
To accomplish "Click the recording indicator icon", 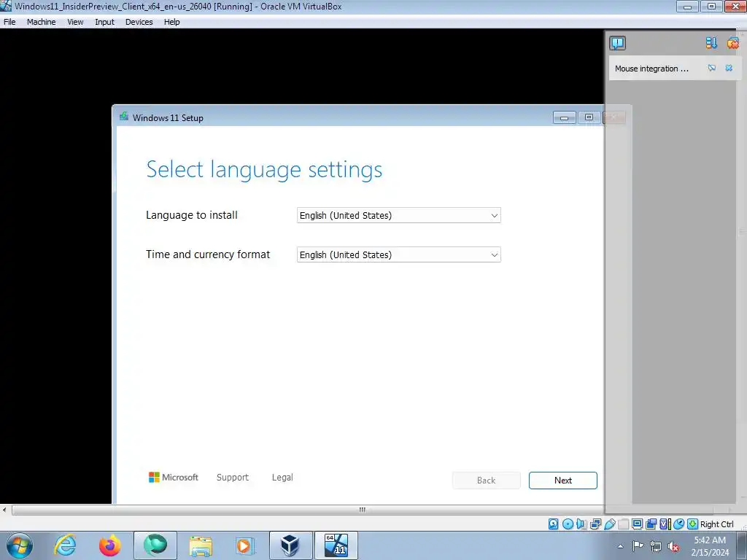I will [x=651, y=524].
